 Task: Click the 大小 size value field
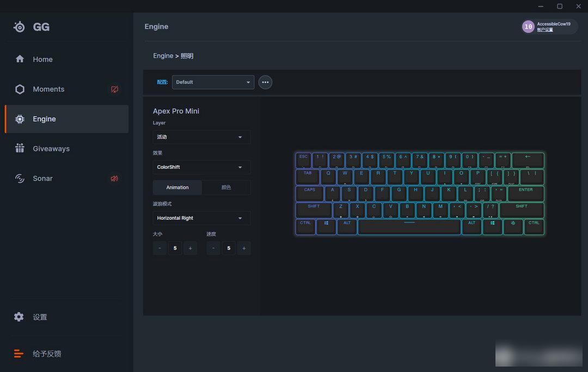175,248
